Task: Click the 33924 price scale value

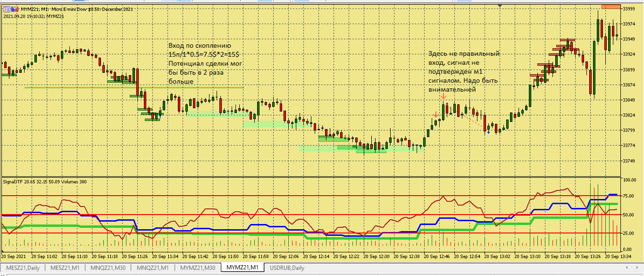Action: pos(628,55)
